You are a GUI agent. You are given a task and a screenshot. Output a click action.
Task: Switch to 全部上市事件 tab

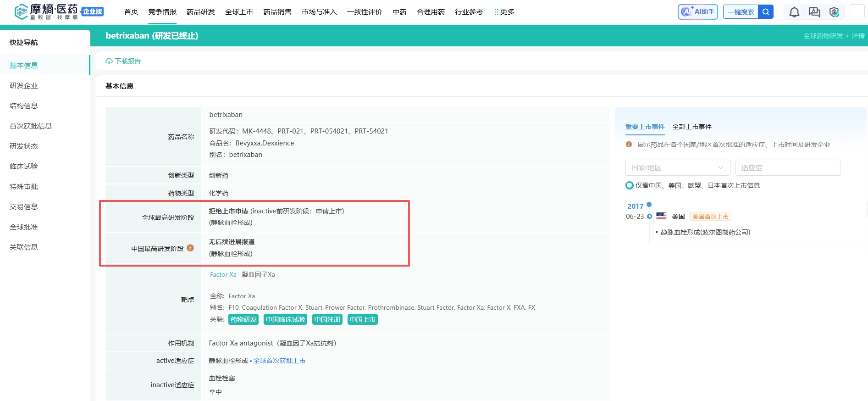(x=691, y=127)
